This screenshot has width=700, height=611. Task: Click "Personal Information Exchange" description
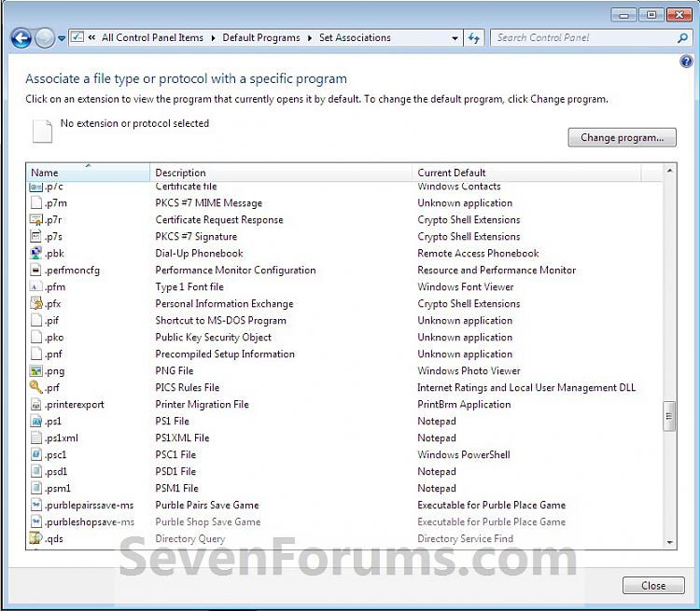point(225,304)
